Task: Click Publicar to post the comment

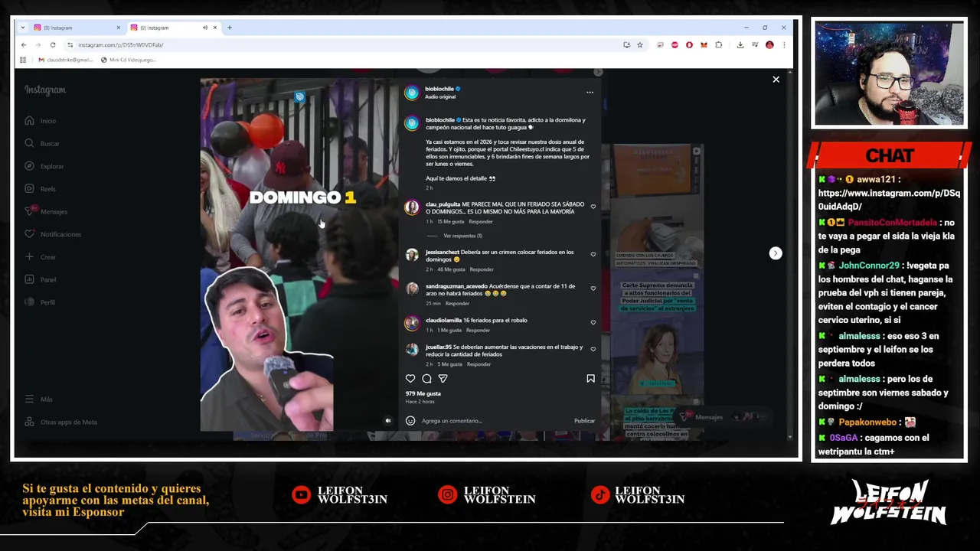Action: click(x=584, y=421)
